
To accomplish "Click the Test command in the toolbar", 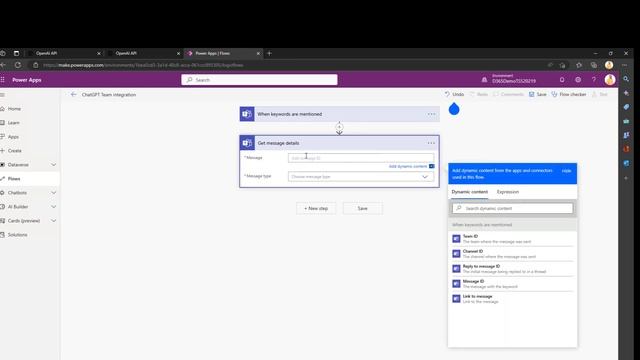I will click(600, 94).
